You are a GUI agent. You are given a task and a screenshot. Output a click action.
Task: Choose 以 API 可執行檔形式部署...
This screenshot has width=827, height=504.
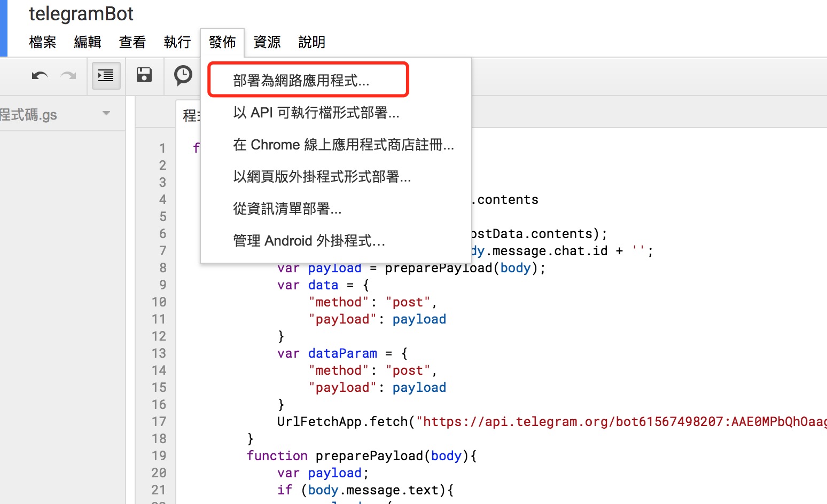[x=336, y=113]
